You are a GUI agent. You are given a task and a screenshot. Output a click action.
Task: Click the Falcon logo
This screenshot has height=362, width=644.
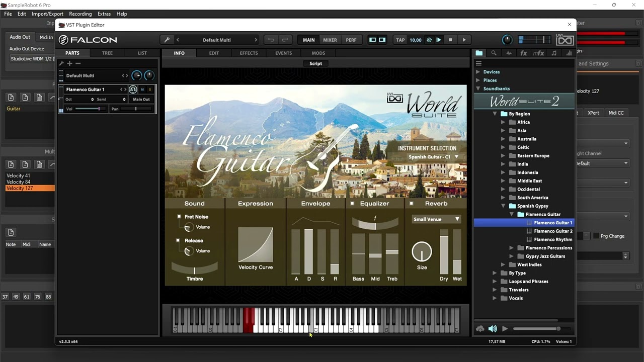coord(88,40)
